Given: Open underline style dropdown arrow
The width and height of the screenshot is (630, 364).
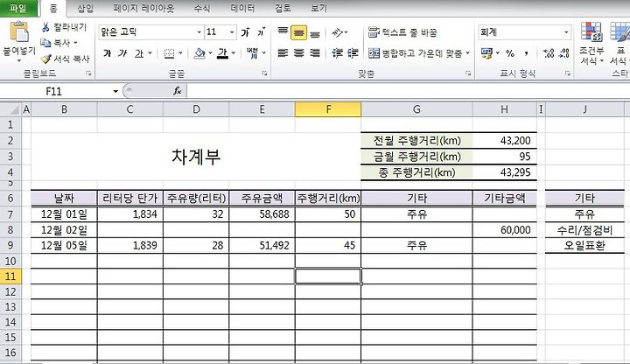Looking at the screenshot, I should coord(150,53).
